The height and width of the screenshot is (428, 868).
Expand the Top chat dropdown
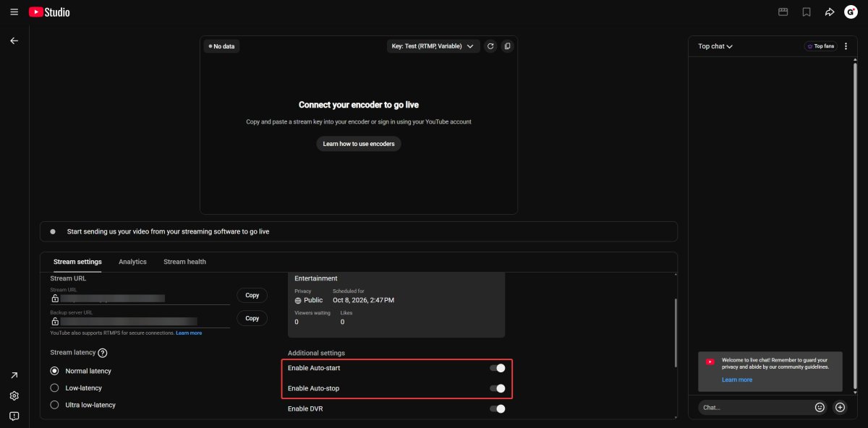click(x=715, y=46)
